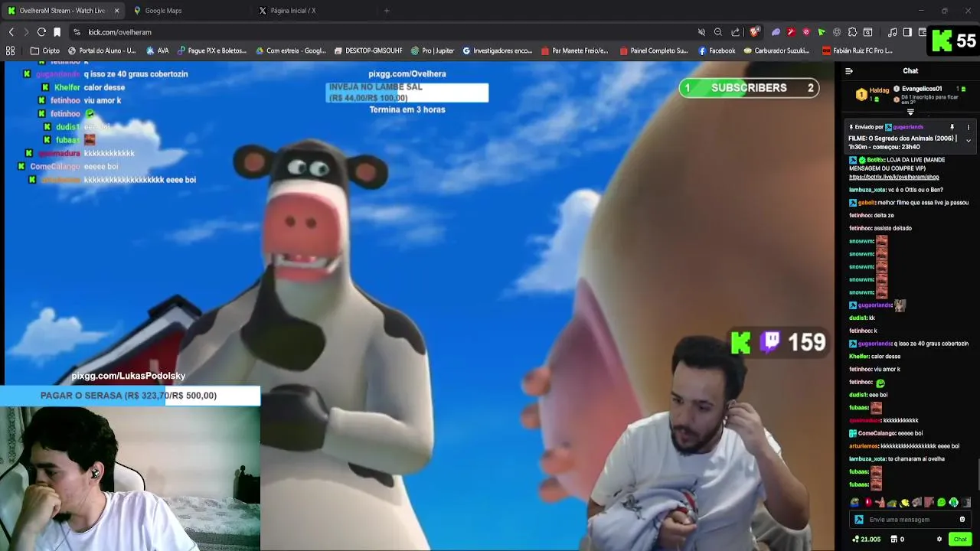Open chat settings gear icon
Image resolution: width=980 pixels, height=551 pixels.
[x=939, y=539]
